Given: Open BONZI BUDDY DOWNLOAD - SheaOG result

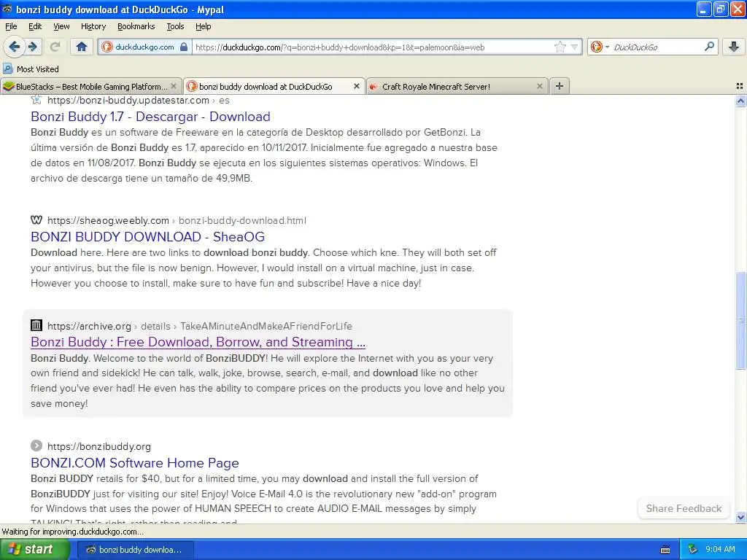Looking at the screenshot, I should coord(147,237).
